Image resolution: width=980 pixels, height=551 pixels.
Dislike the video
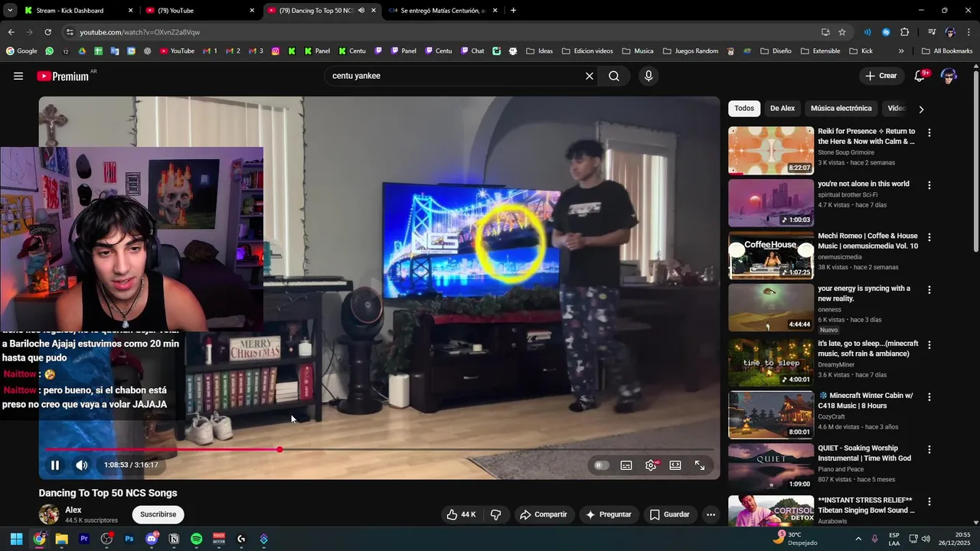[x=495, y=514]
